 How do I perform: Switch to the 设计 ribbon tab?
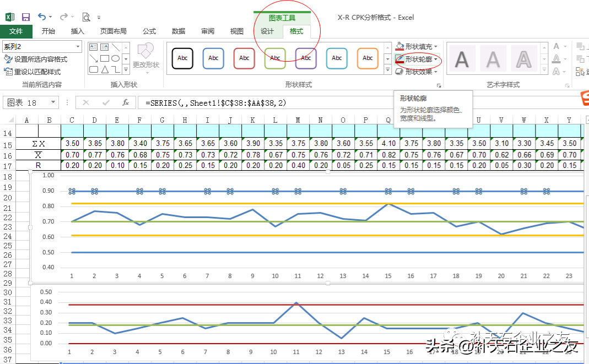(267, 31)
